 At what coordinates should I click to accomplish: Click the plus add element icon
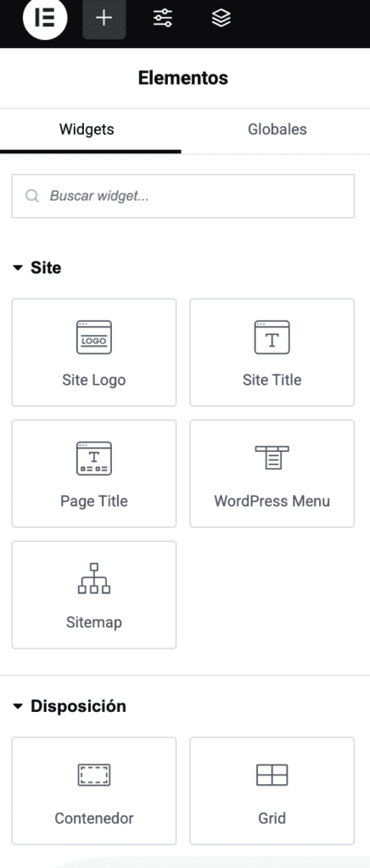[x=104, y=19]
